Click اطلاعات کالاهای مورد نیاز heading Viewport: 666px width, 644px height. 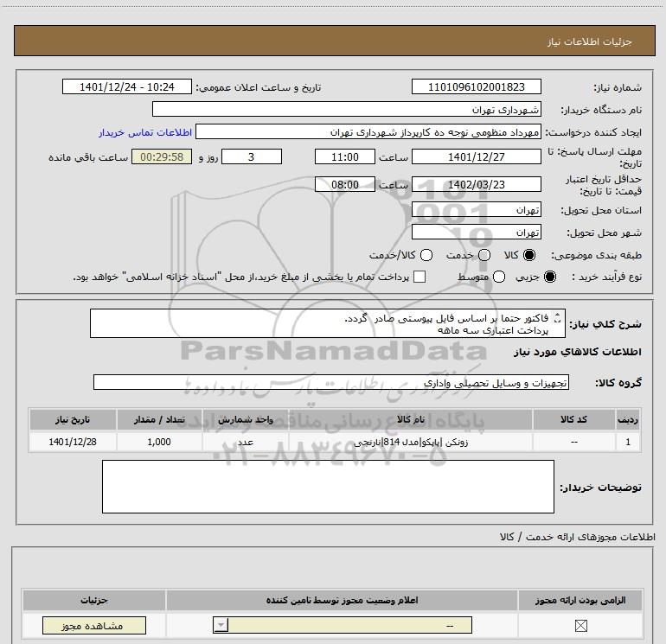(577, 352)
